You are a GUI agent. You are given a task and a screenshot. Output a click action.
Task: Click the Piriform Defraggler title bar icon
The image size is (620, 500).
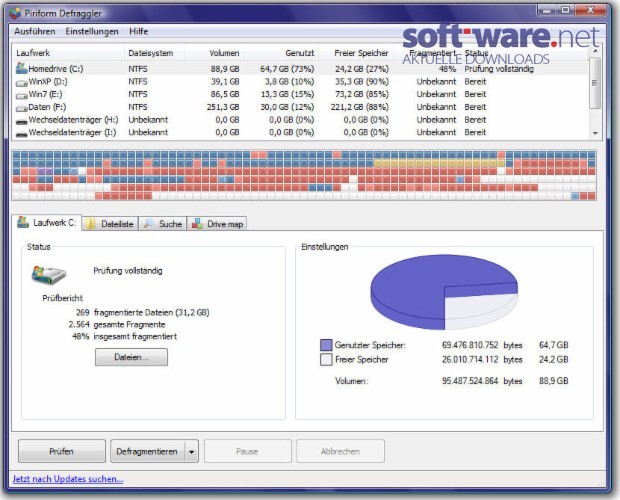click(15, 13)
